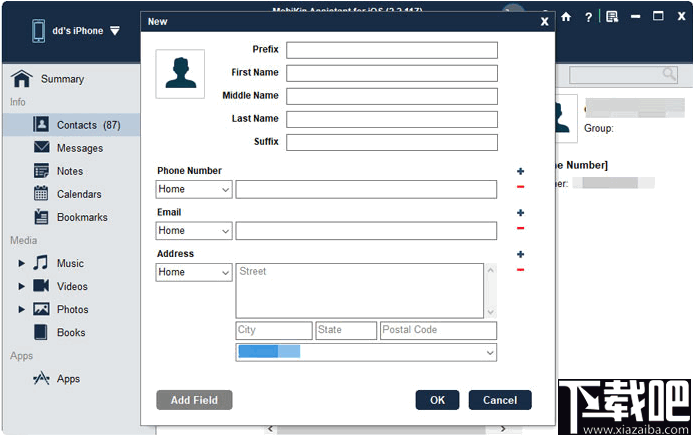Viewport: 693px width, 435px height.
Task: Click the State input field
Action: [x=346, y=330]
